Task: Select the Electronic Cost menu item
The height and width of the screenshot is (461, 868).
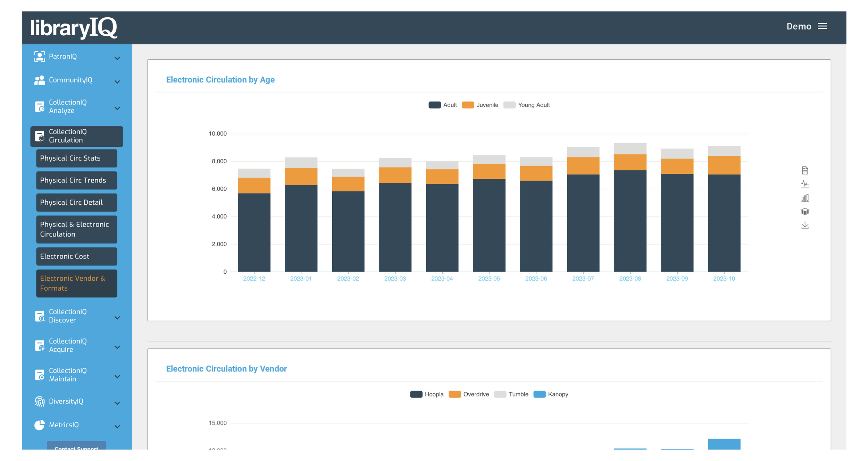Action: 76,256
